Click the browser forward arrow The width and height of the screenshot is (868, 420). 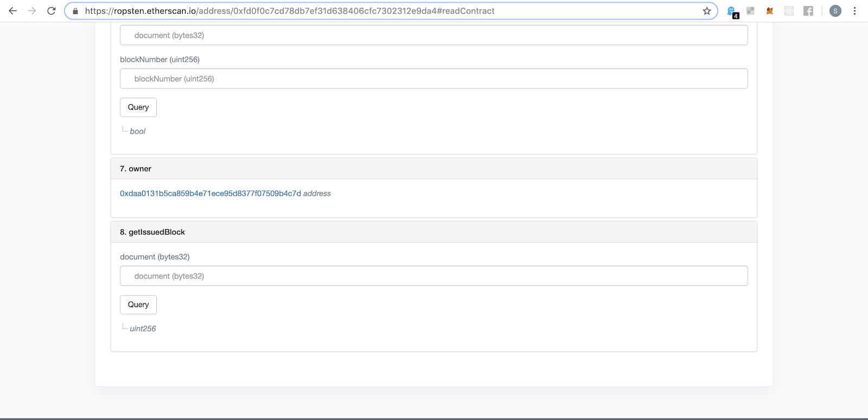pos(32,11)
